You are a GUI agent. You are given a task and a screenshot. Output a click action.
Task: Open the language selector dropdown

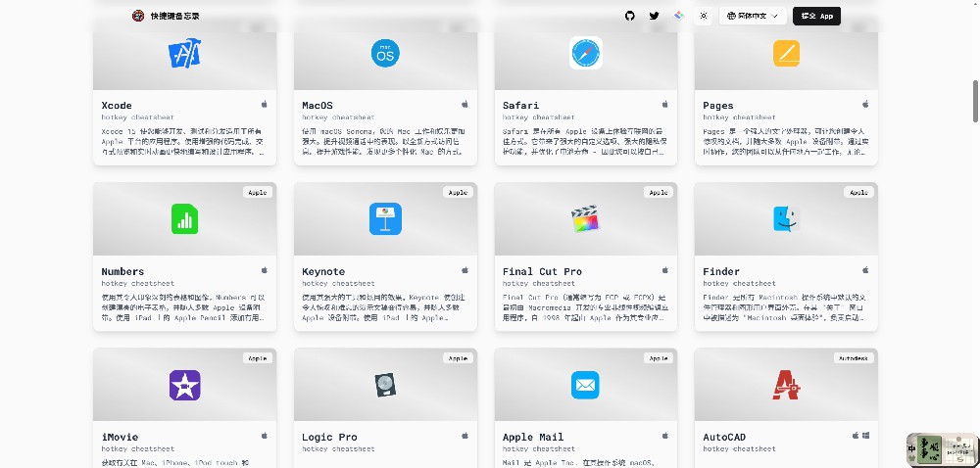[x=753, y=16]
